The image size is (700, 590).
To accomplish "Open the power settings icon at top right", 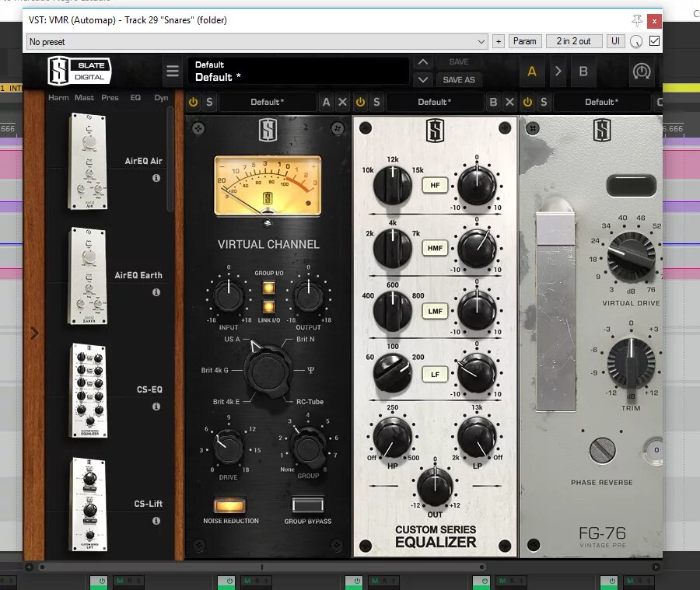I will click(x=642, y=72).
